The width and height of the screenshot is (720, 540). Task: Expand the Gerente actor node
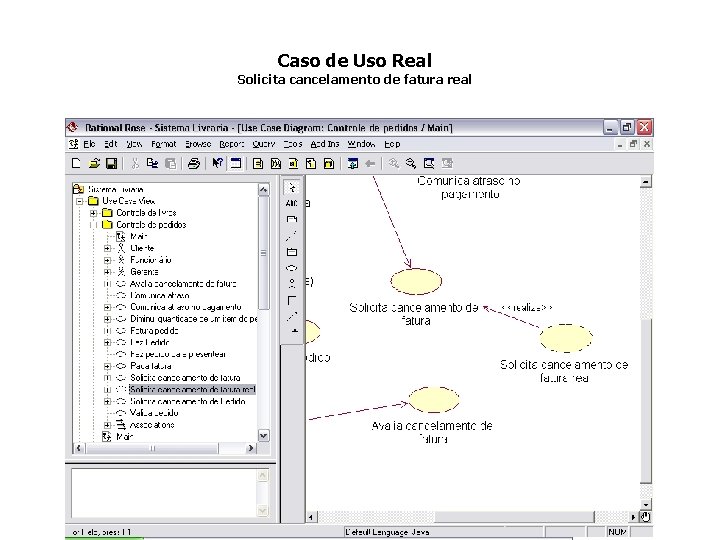click(107, 272)
